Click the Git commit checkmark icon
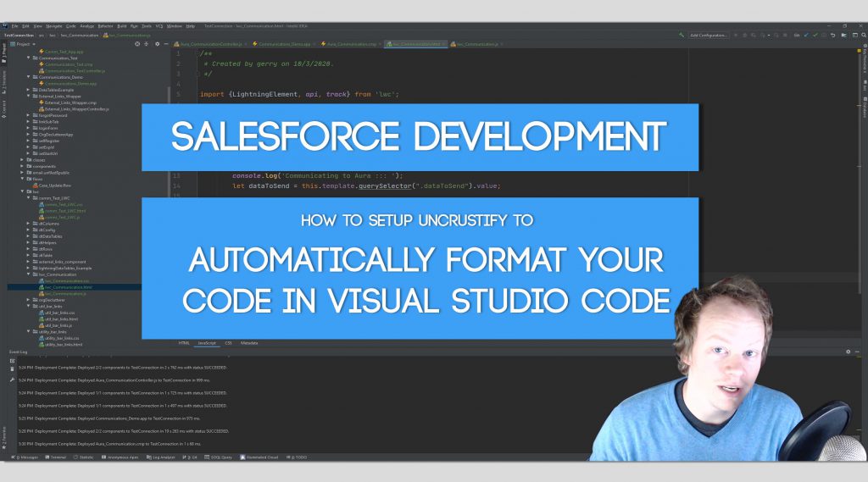Image resolution: width=868 pixels, height=482 pixels. pyautogui.click(x=815, y=36)
